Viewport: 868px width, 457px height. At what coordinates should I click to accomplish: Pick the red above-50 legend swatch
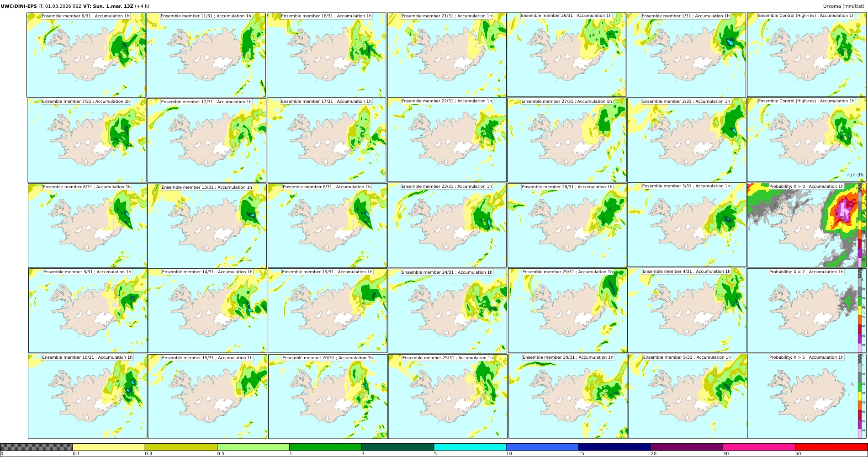831,447
